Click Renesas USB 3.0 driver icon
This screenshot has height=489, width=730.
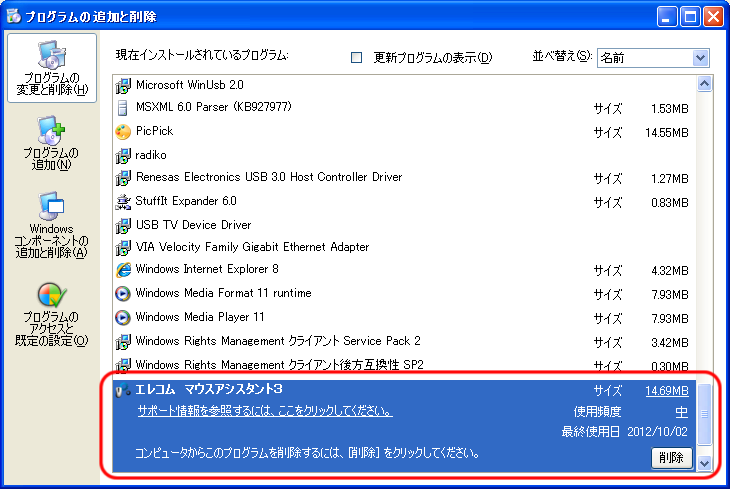point(123,177)
